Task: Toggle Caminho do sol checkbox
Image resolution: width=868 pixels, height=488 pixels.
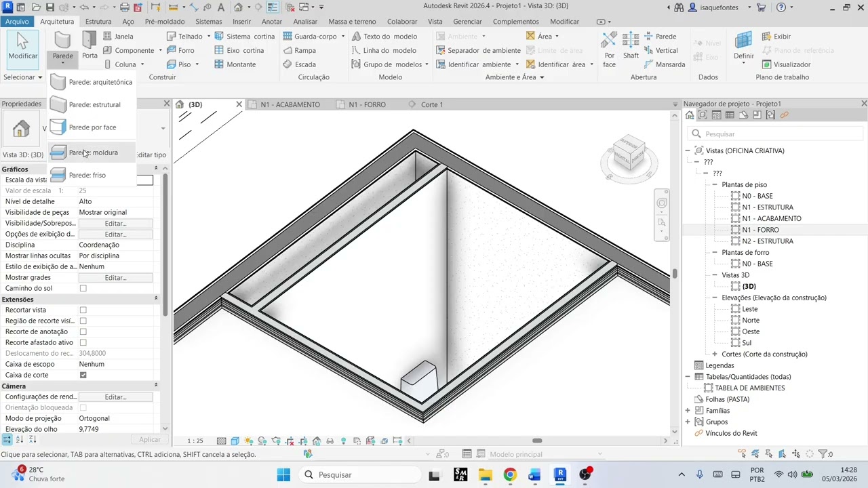Action: tap(83, 288)
